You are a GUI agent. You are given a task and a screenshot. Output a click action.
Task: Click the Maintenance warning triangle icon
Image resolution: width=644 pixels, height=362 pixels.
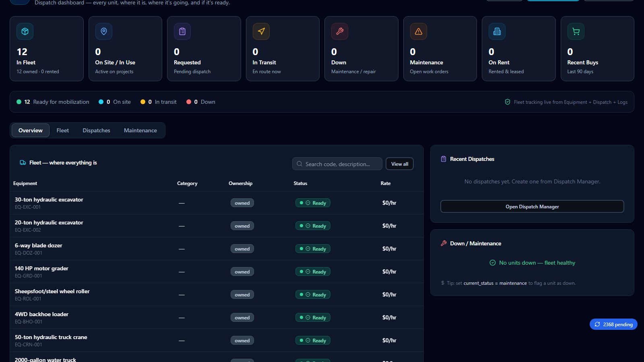point(419,31)
